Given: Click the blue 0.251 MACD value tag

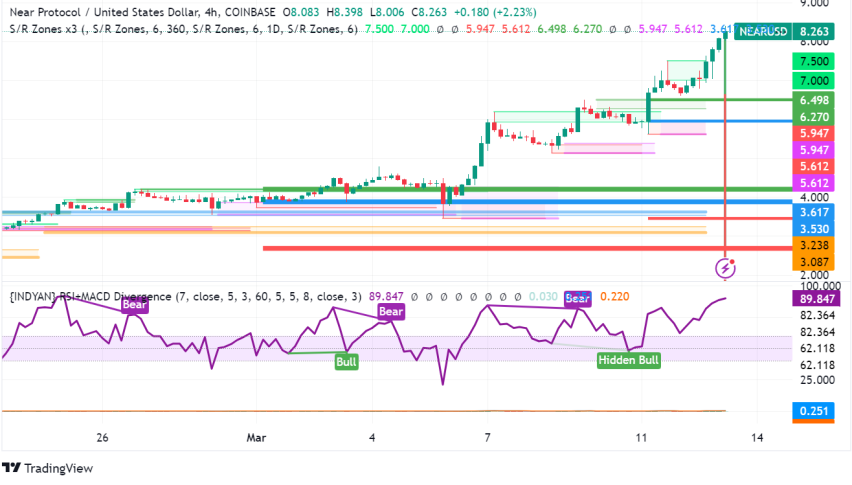Looking at the screenshot, I should coord(813,411).
